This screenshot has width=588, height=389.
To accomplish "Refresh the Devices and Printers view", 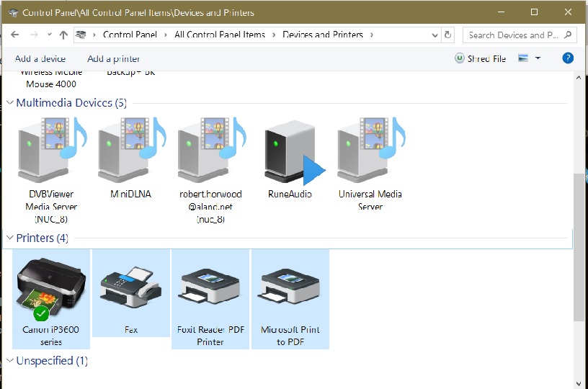I will click(447, 35).
